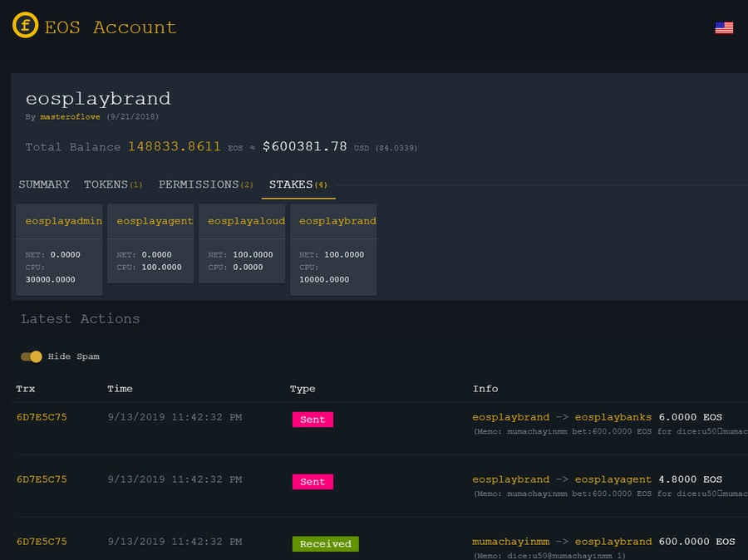Toggle the Hide Spam switch

(x=32, y=356)
